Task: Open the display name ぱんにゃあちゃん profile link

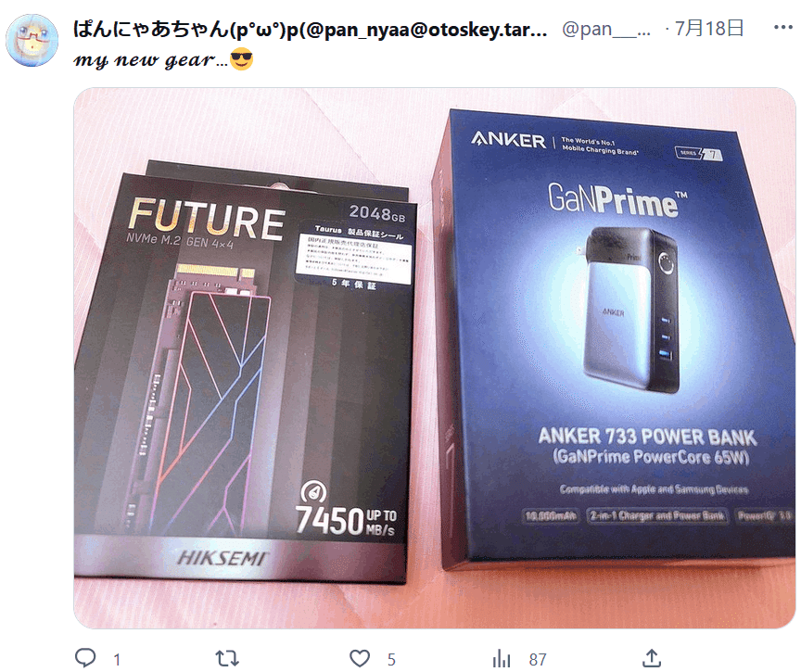Action: [310, 29]
